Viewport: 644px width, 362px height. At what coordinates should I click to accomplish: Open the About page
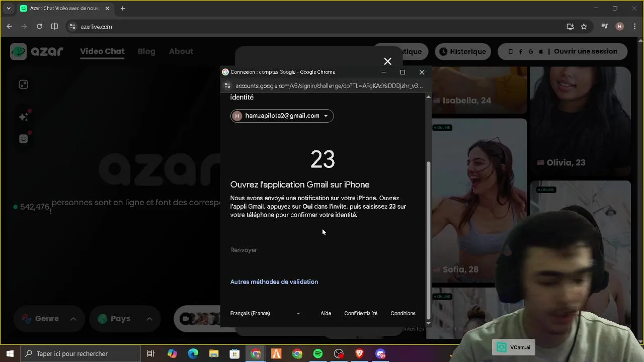tap(181, 51)
